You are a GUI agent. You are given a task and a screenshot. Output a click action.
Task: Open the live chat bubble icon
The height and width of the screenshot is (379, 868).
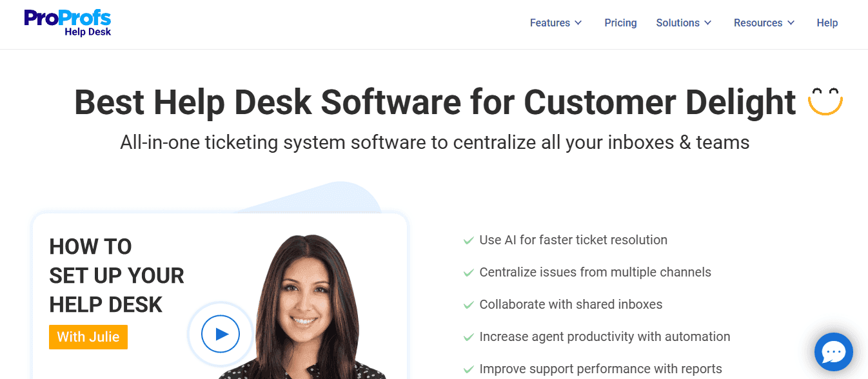coord(833,352)
